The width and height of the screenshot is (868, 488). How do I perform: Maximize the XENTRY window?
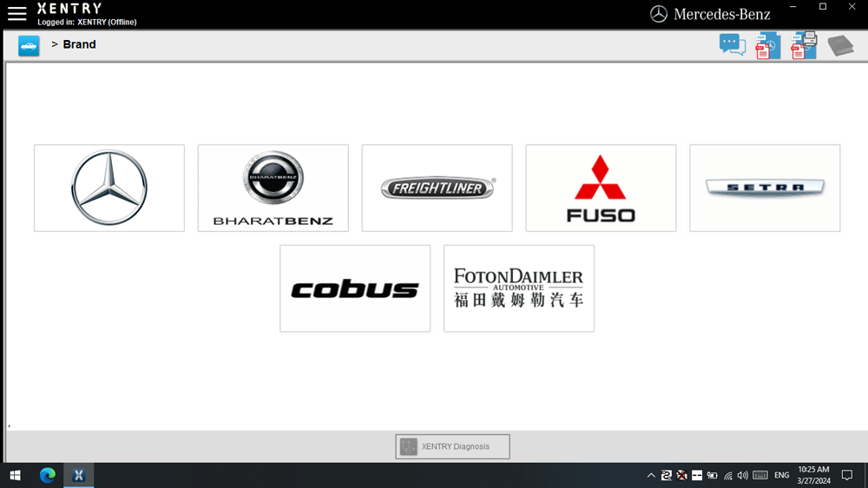pos(823,7)
